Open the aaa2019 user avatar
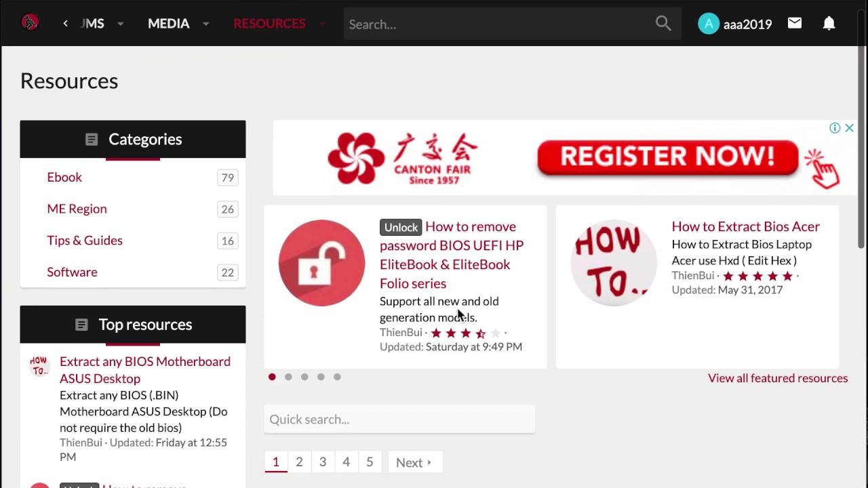 [x=708, y=24]
